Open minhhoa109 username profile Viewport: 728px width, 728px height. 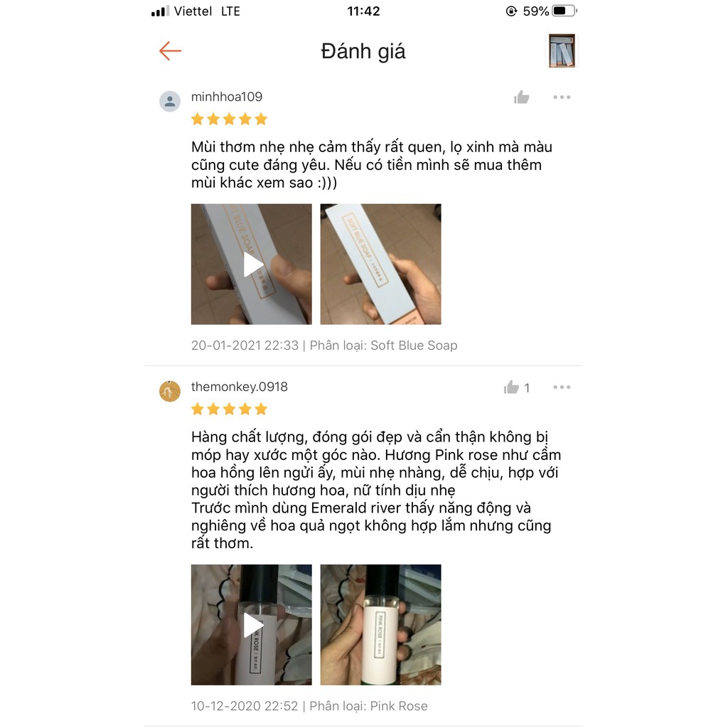(x=227, y=97)
